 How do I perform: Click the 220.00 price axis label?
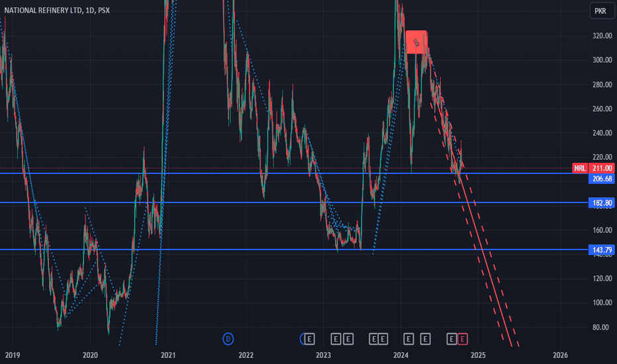point(602,157)
